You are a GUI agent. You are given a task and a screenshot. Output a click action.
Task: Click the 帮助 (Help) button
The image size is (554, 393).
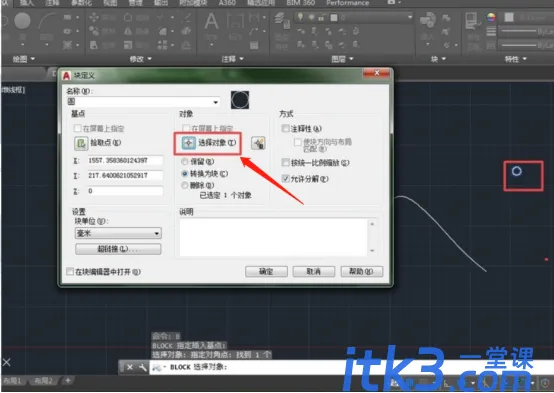pos(361,271)
